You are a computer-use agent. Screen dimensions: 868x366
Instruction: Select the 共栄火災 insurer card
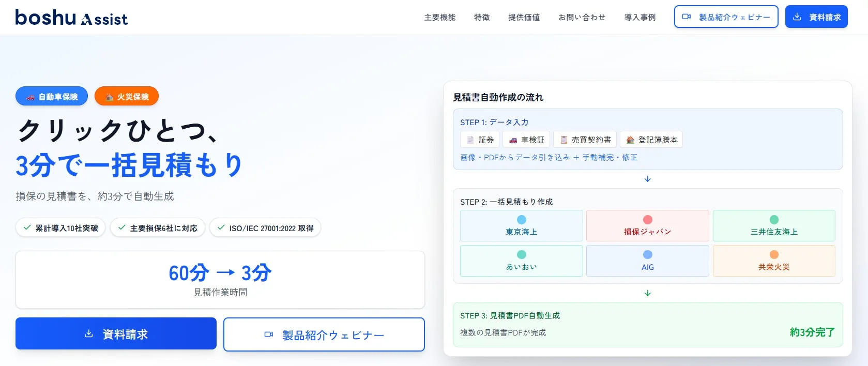click(x=774, y=261)
